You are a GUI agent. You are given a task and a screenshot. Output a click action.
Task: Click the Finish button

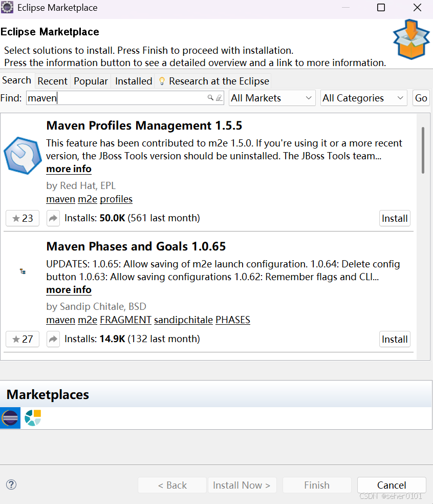tap(317, 485)
